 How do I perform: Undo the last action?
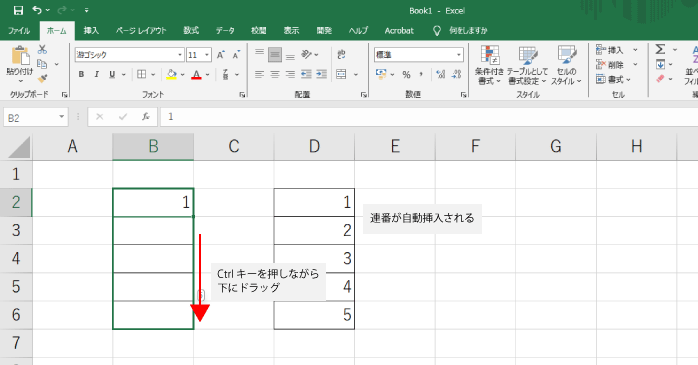point(38,10)
